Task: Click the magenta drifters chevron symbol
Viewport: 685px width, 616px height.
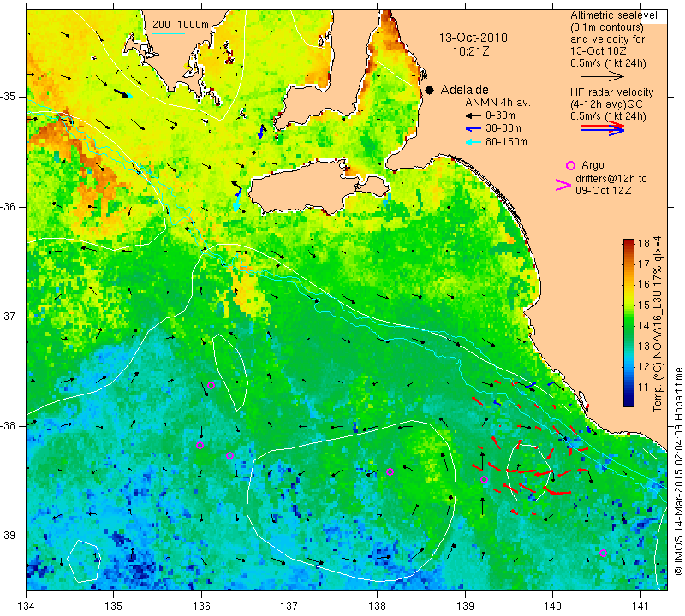Action: (x=563, y=185)
